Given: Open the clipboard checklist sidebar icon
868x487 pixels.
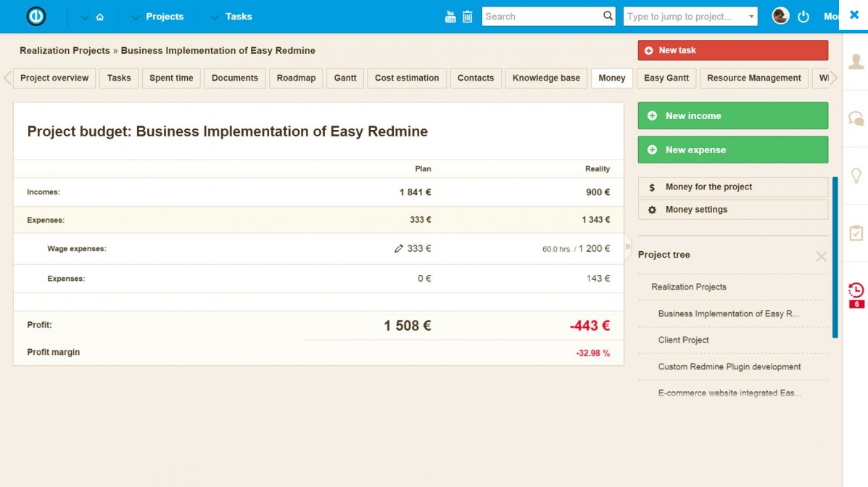Looking at the screenshot, I should point(856,233).
